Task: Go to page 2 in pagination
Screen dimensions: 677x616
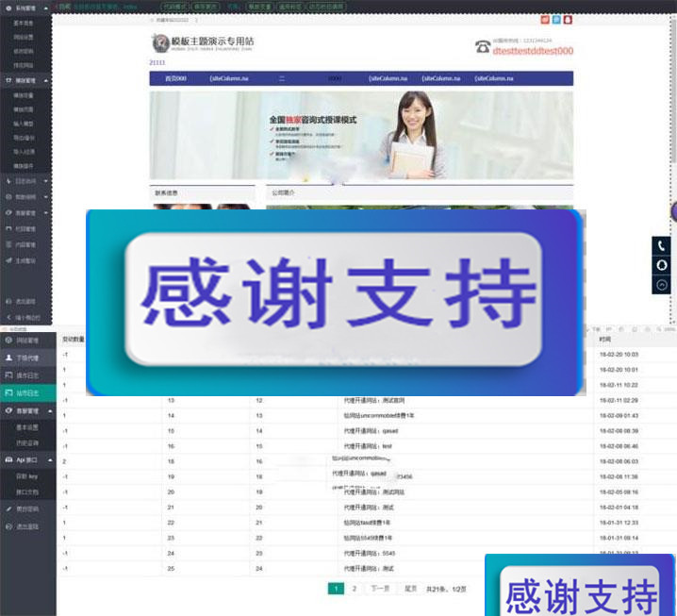Action: pos(355,589)
